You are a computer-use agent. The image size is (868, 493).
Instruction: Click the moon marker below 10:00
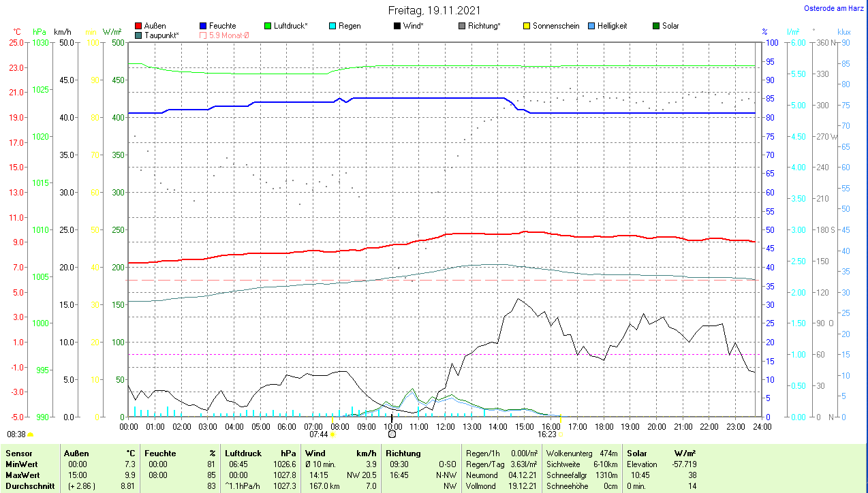point(392,434)
